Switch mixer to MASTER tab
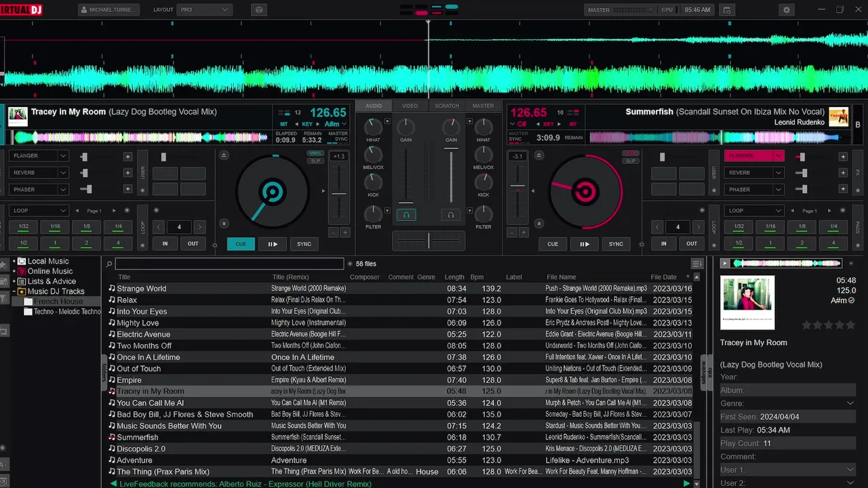 (x=483, y=106)
